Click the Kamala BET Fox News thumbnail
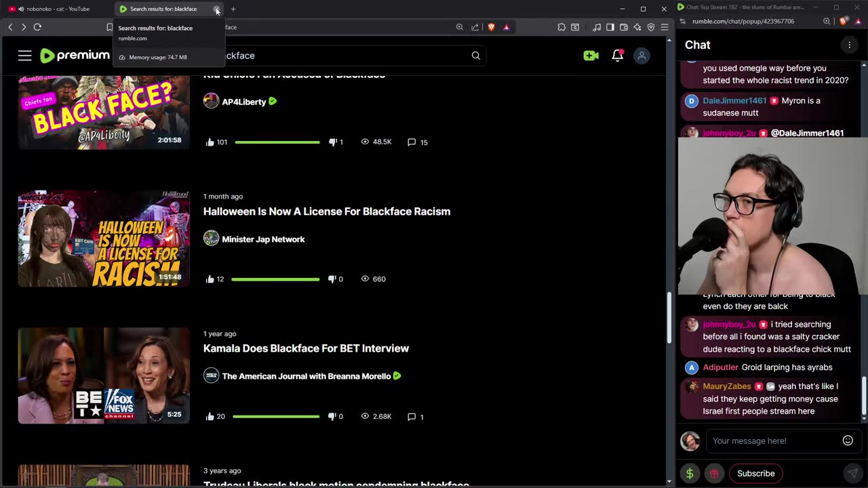 click(104, 376)
